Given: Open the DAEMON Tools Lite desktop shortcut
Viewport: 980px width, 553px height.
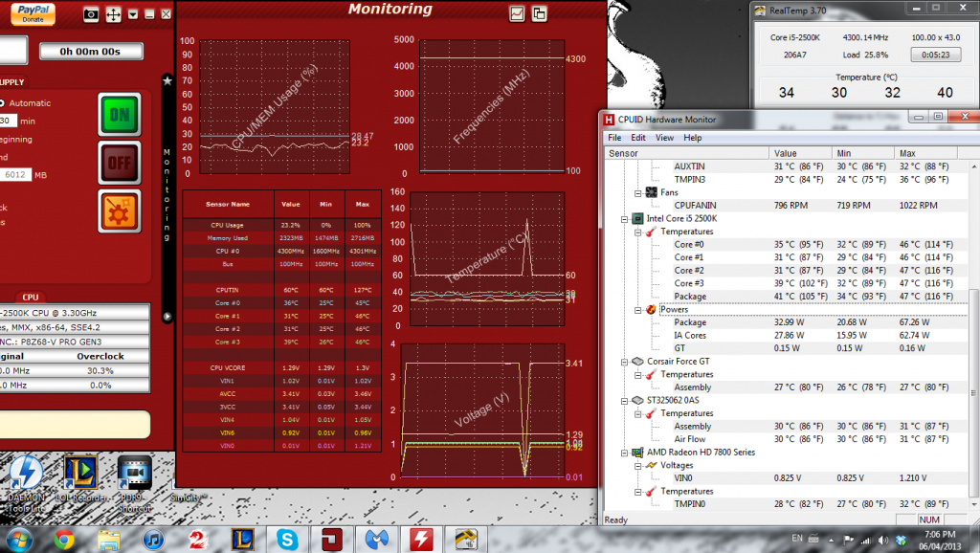Looking at the screenshot, I should (x=26, y=484).
